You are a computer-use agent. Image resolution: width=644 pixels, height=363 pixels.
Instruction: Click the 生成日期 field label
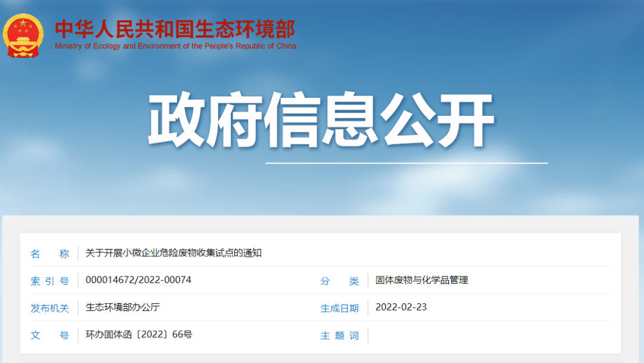pos(340,309)
